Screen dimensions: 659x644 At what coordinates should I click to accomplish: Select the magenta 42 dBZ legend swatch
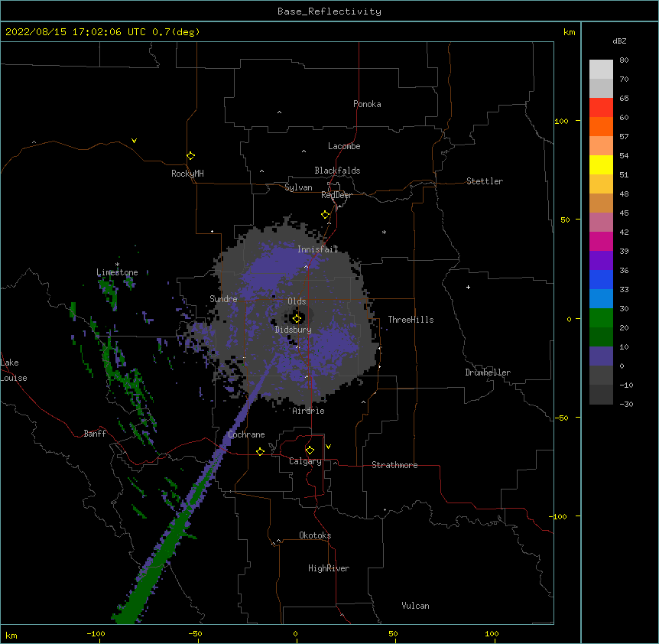tap(601, 241)
